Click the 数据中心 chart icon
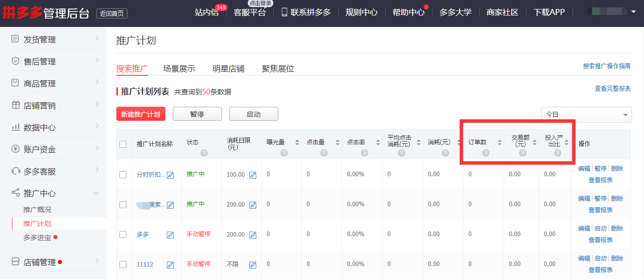Viewport: 644px width, 279px height. point(15,127)
